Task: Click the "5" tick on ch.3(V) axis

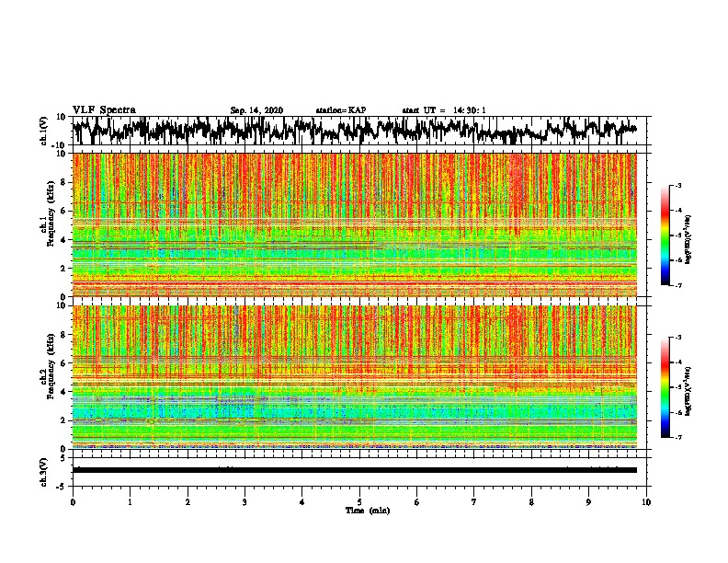Action: (x=64, y=458)
